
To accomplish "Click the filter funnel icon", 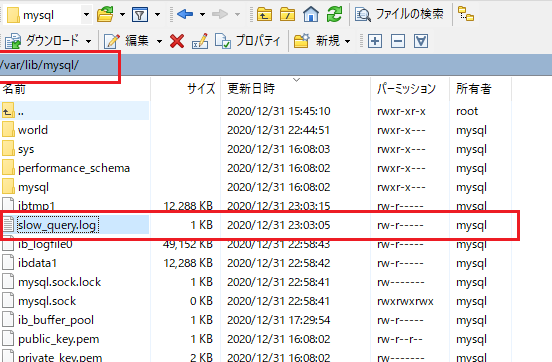I will click(139, 15).
